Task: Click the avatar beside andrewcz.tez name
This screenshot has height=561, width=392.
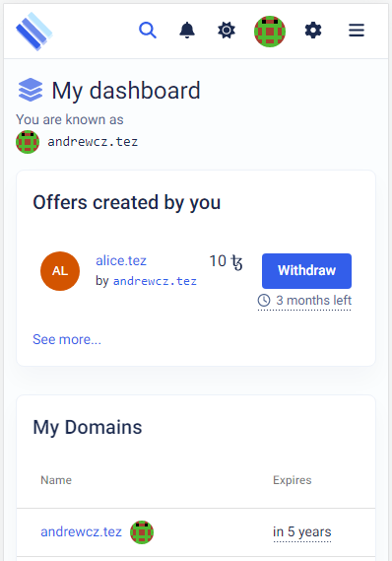Action: [x=28, y=142]
